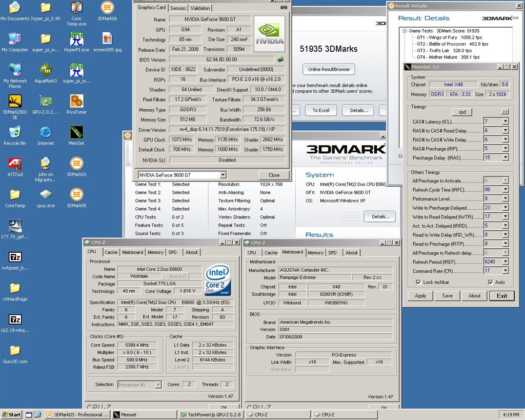Viewport: 525px width, 420px height.
Task: Open Refresh Cycle Time (tRFC) dropdown
Action: (506, 190)
